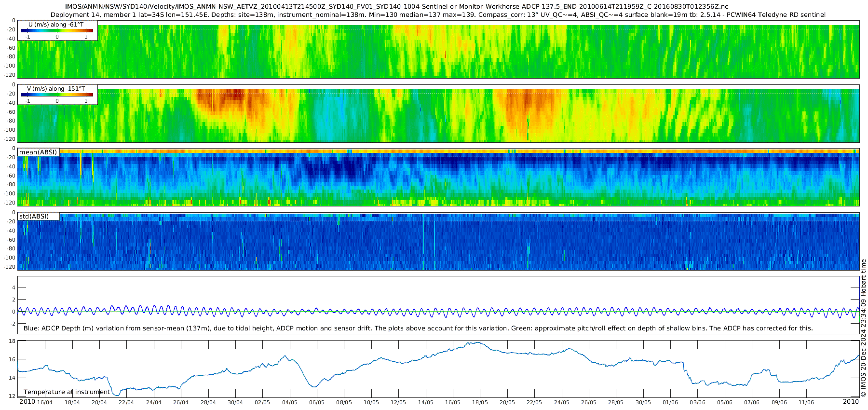Click the 16/04 date tick label
This screenshot has height=410, width=868.
click(45, 402)
